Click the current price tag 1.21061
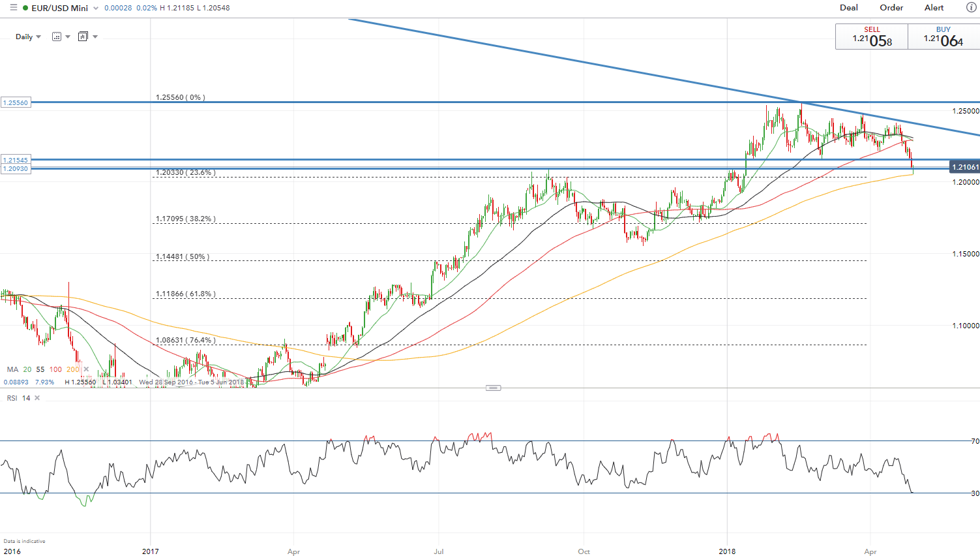 tap(964, 167)
